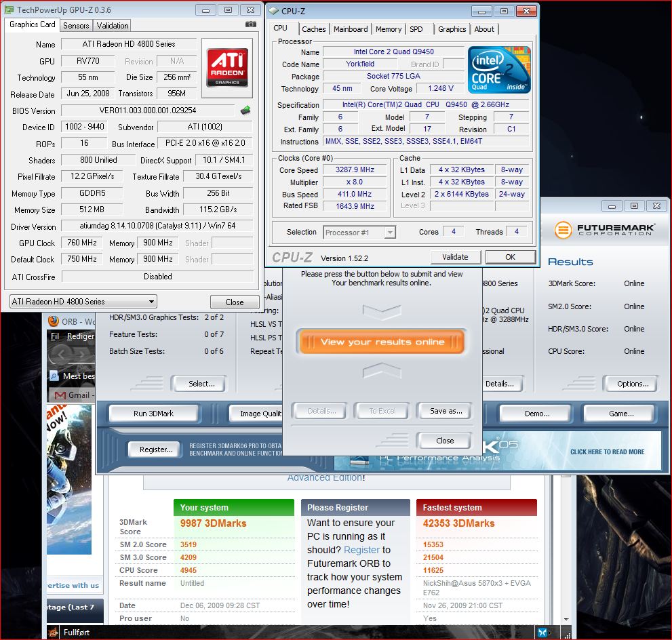The width and height of the screenshot is (672, 640).
Task: Click the 1.248 V core voltage value
Action: point(440,88)
